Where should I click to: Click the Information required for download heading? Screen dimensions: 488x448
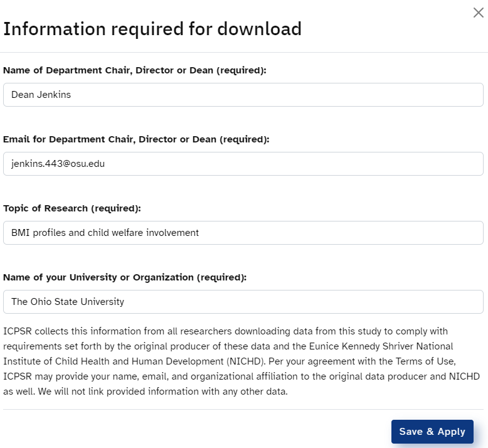152,29
